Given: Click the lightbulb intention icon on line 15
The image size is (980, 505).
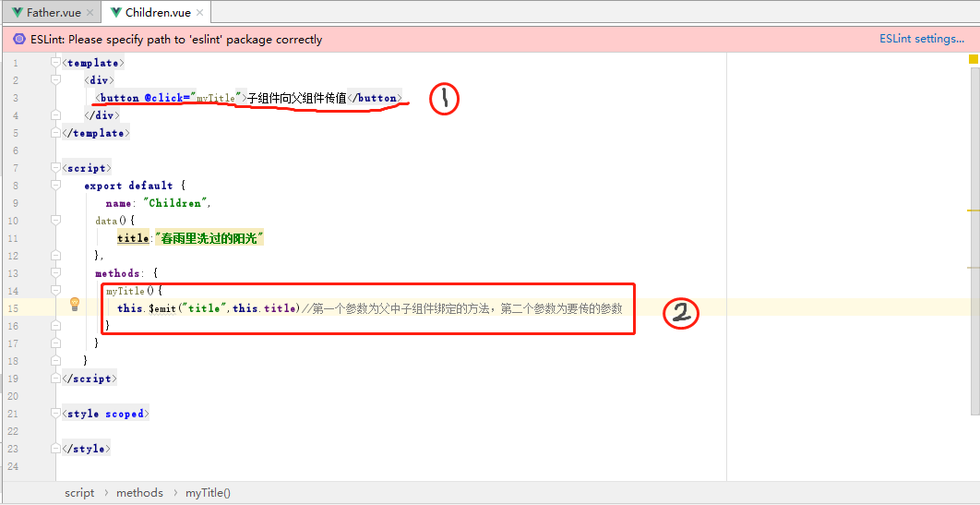Looking at the screenshot, I should 75,305.
